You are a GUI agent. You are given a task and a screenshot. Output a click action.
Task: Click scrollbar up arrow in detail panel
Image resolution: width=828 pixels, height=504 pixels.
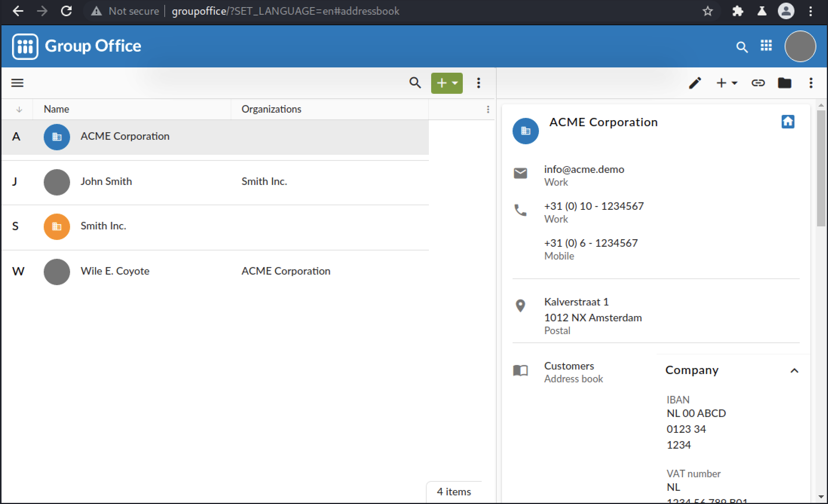click(821, 105)
